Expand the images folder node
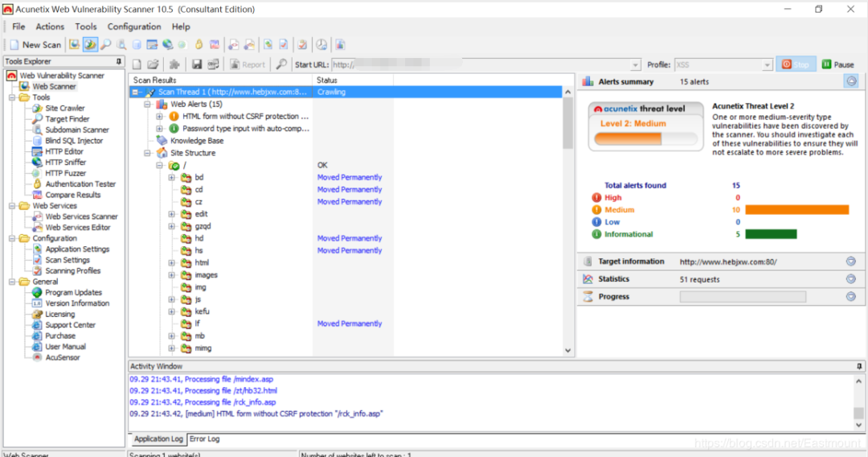Image resolution: width=868 pixels, height=457 pixels. tap(172, 274)
